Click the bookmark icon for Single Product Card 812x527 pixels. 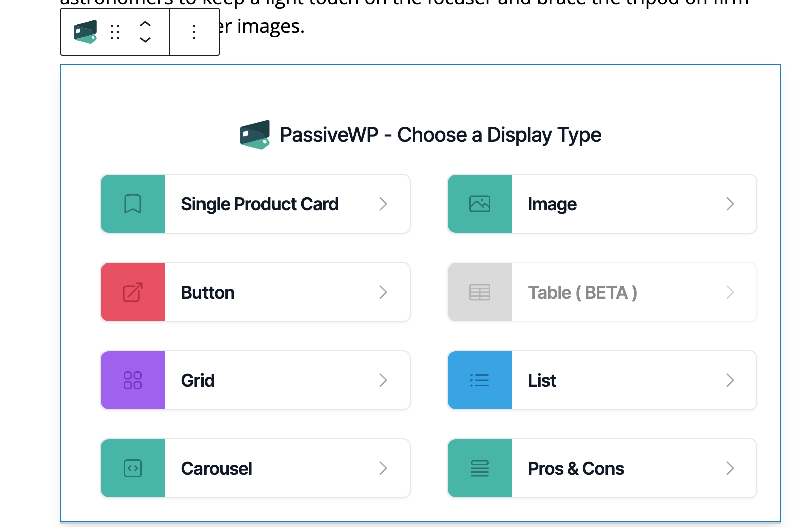133,204
